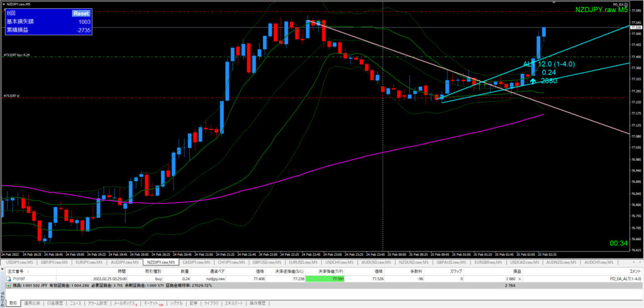Click the current price tag 77.526 on the price axis
The height and width of the screenshot is (308, 644).
[635, 28]
